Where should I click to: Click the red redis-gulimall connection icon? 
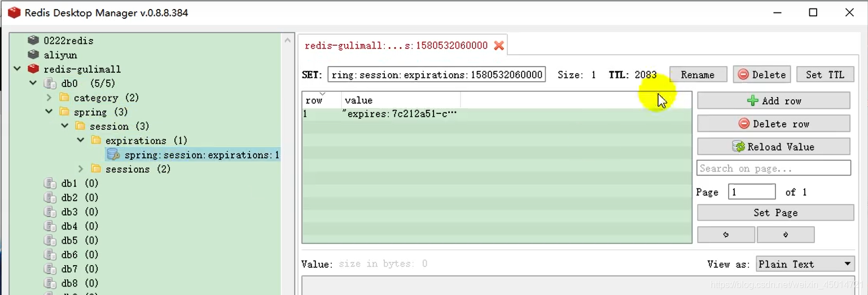33,69
